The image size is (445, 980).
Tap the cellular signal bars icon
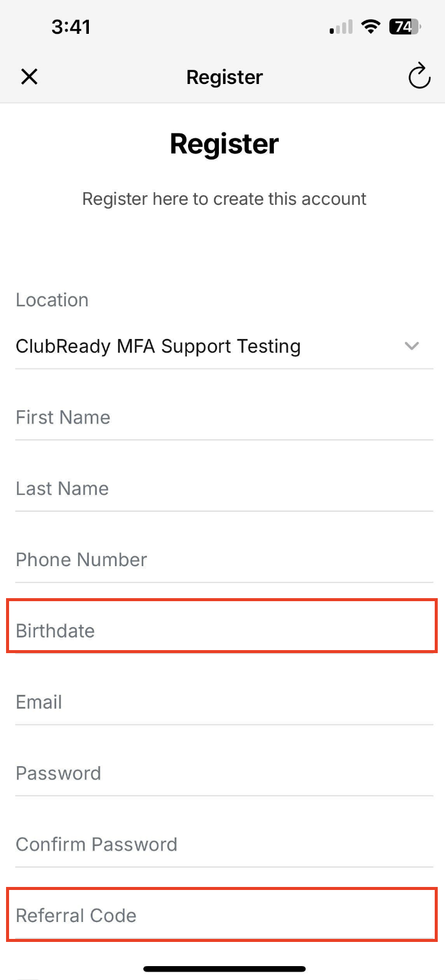pyautogui.click(x=341, y=27)
